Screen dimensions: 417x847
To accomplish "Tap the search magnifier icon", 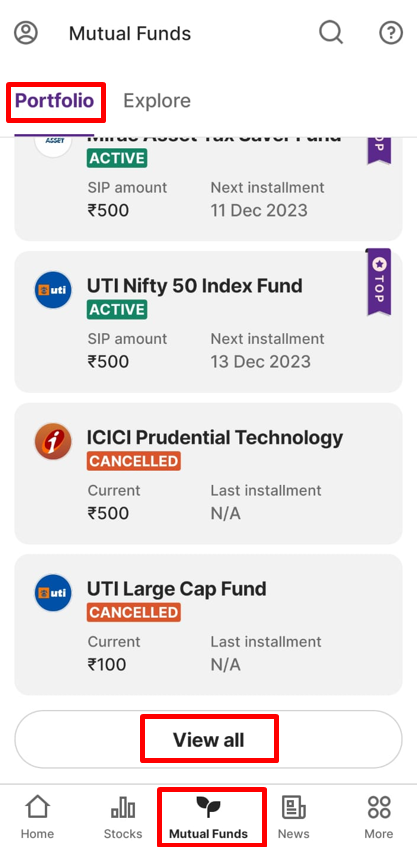I will pyautogui.click(x=331, y=33).
